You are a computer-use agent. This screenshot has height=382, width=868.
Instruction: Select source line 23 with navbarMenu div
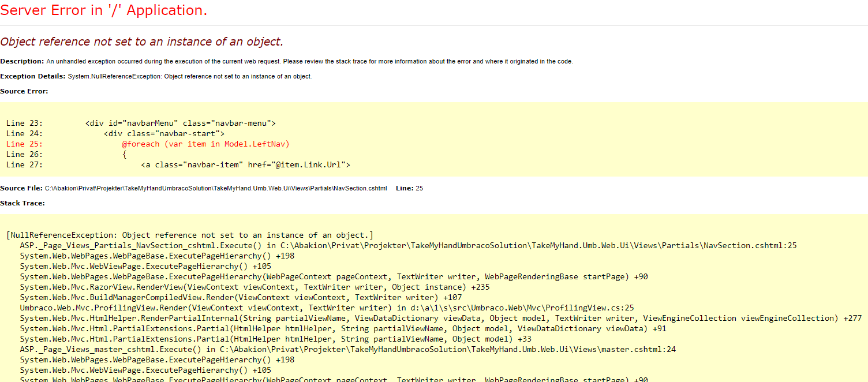point(141,123)
